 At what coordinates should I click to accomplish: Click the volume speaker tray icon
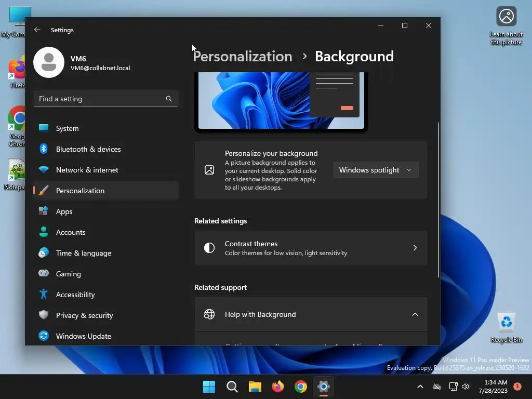pyautogui.click(x=465, y=387)
